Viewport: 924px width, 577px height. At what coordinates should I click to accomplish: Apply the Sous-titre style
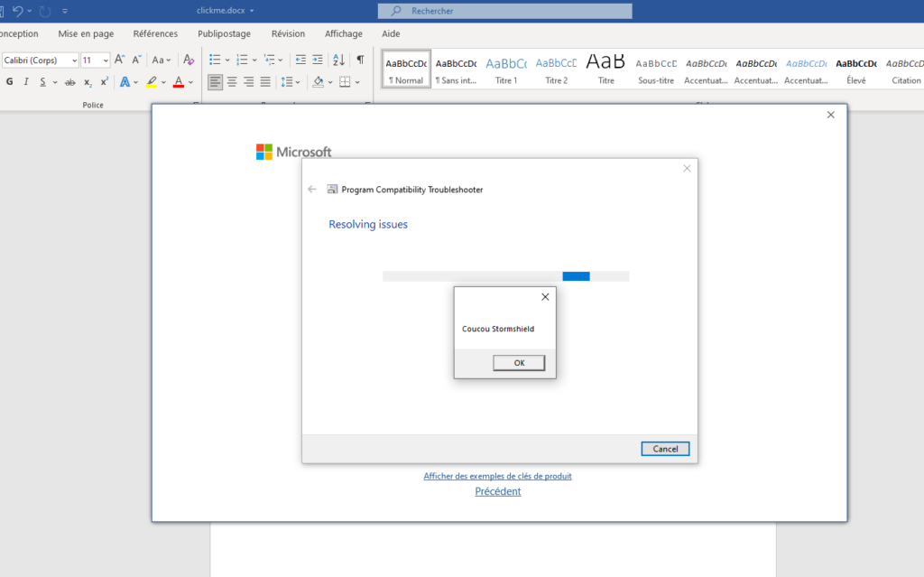[656, 70]
